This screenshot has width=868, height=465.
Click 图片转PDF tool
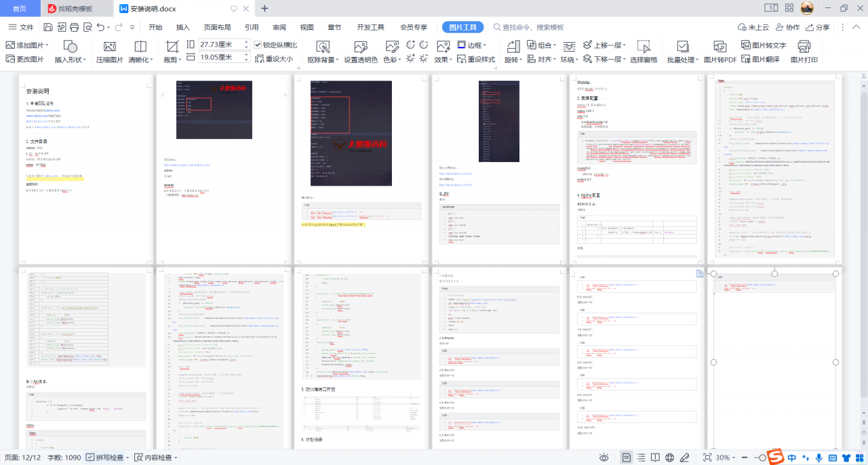pyautogui.click(x=720, y=52)
